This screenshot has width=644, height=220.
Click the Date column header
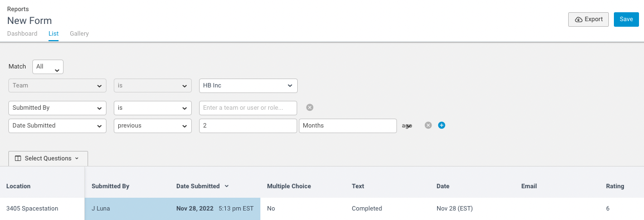(443, 186)
